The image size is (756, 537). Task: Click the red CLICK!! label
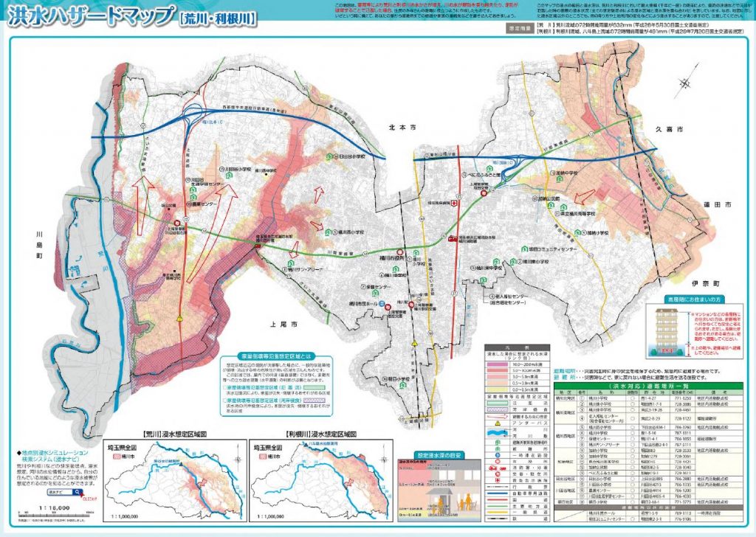point(90,498)
